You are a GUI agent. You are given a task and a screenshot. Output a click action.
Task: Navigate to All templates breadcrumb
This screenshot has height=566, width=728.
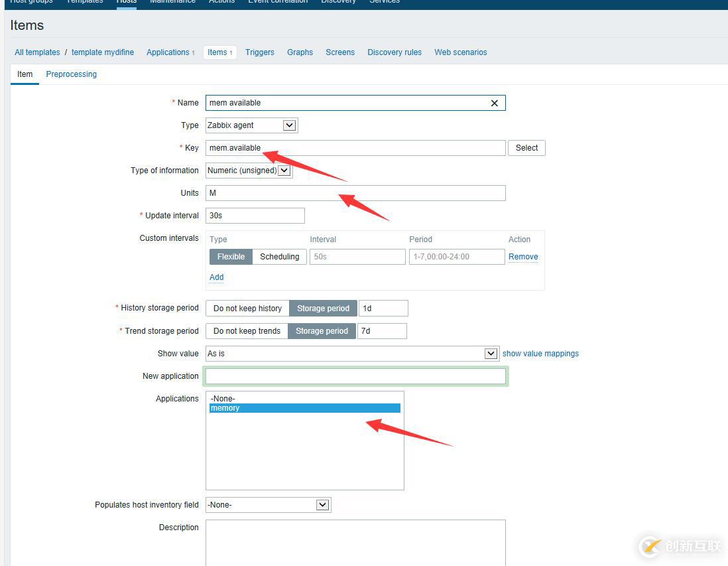[37, 52]
